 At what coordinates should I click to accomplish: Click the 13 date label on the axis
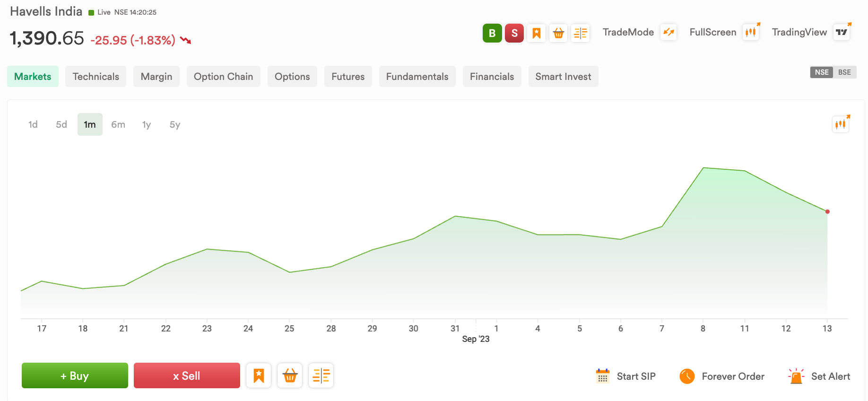(827, 328)
